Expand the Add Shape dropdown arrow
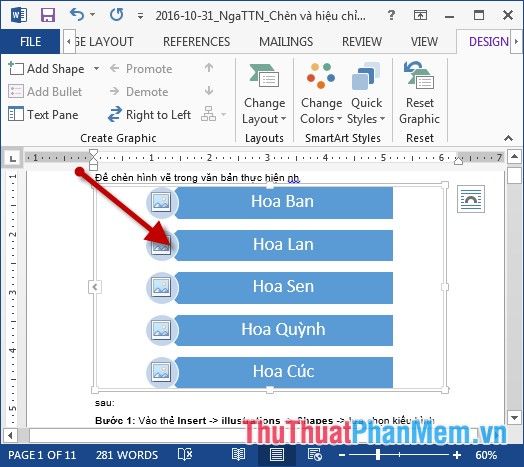The image size is (524, 467). coord(96,69)
